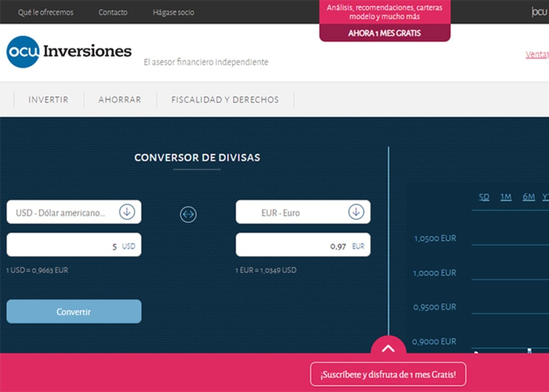Click the '1,0500 EUR' axis label
Viewport: 549px width, 392px height.
(x=435, y=238)
